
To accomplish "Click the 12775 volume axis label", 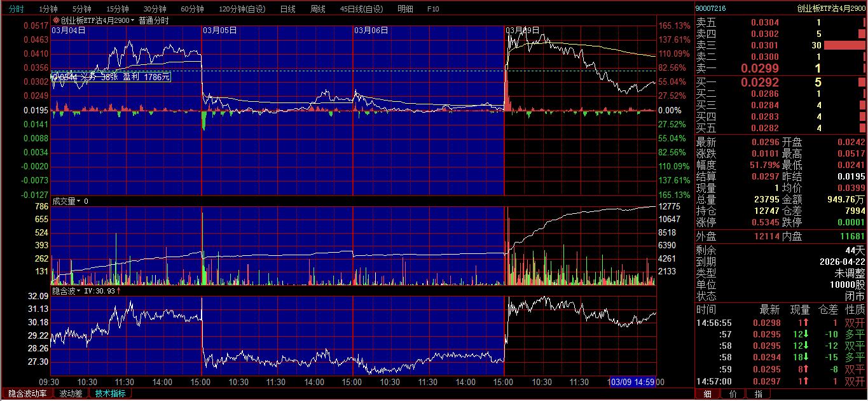I will (670, 206).
